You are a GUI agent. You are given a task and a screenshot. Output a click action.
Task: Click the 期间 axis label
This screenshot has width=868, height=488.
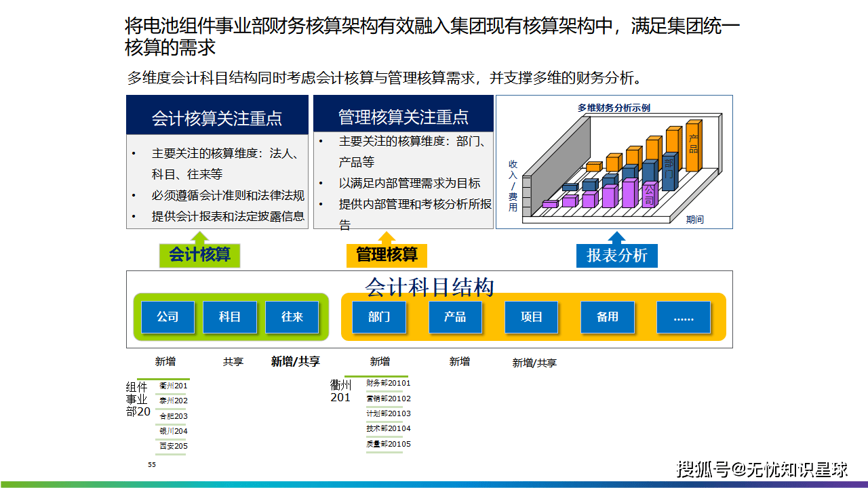coord(694,219)
